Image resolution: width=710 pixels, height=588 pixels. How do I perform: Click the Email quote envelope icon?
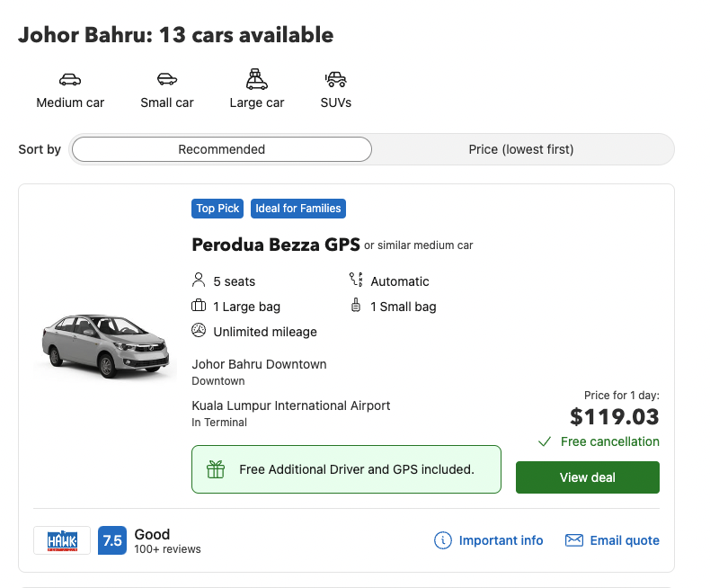pyautogui.click(x=573, y=540)
